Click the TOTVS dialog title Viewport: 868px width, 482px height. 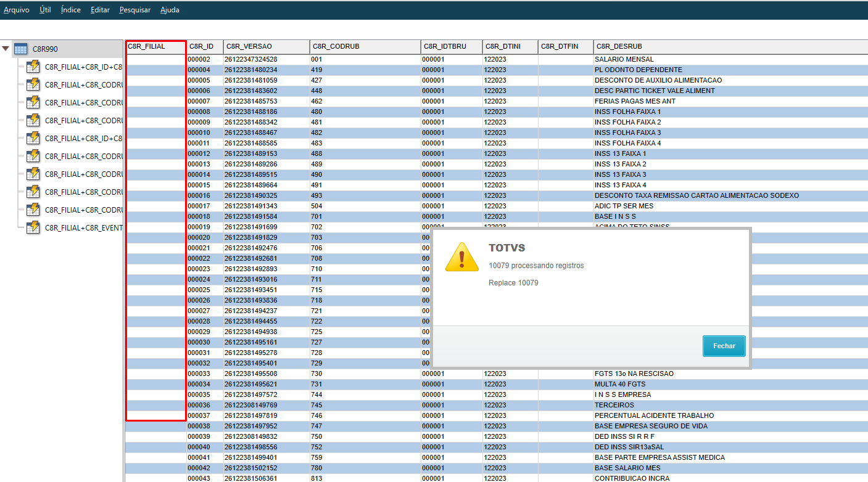[x=507, y=247]
